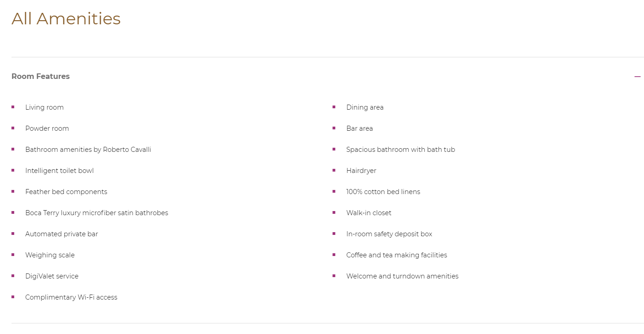Click the bullet icon beside Living room
This screenshot has height=334, width=644.
coord(13,107)
